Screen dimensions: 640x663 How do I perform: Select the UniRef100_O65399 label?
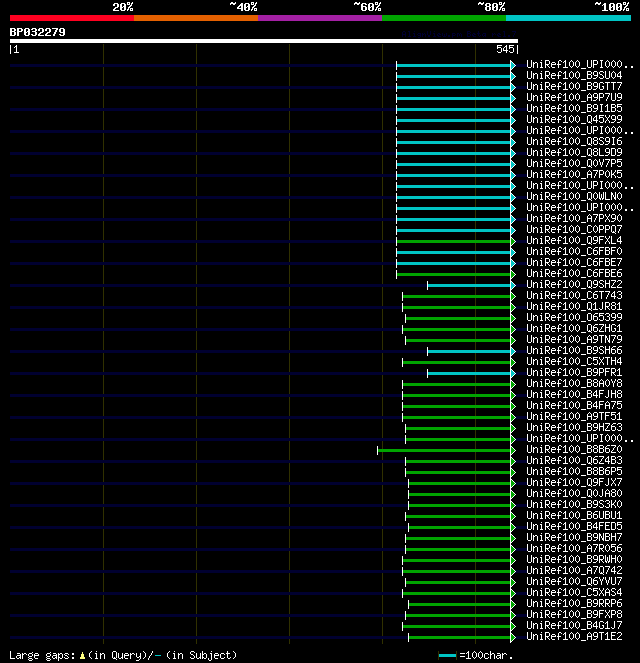click(x=574, y=318)
